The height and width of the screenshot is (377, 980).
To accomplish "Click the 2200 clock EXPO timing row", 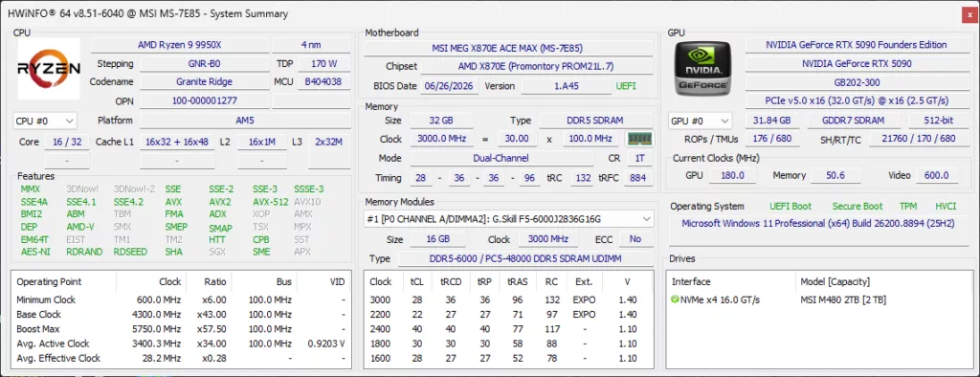I will click(508, 315).
